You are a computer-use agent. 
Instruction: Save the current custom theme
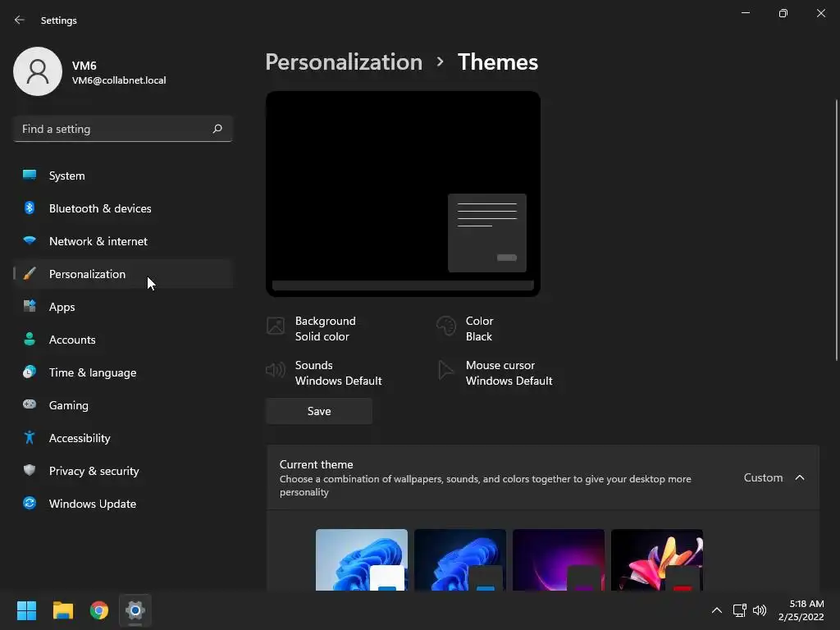coord(319,411)
